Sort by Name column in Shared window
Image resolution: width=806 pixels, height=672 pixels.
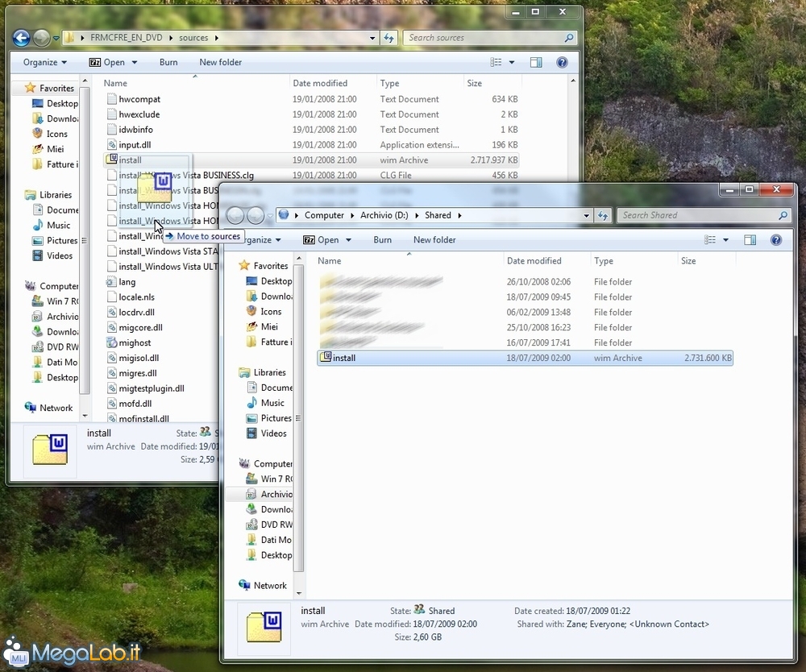click(329, 261)
